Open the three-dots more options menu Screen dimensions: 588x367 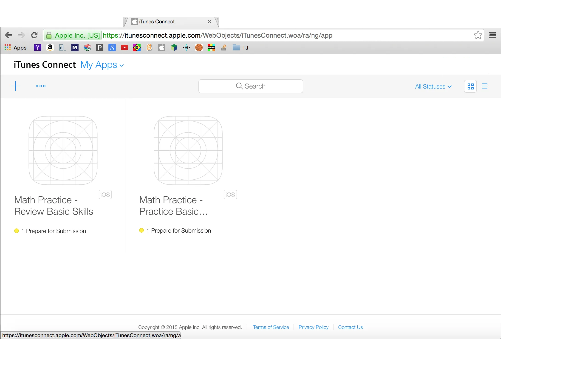click(41, 86)
